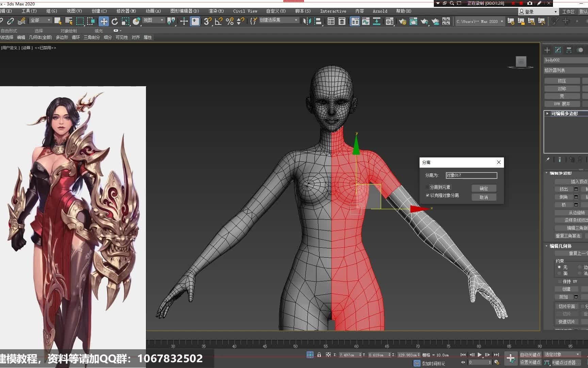Select the Unlink Selection tool
This screenshot has height=368, width=588.
11,21
